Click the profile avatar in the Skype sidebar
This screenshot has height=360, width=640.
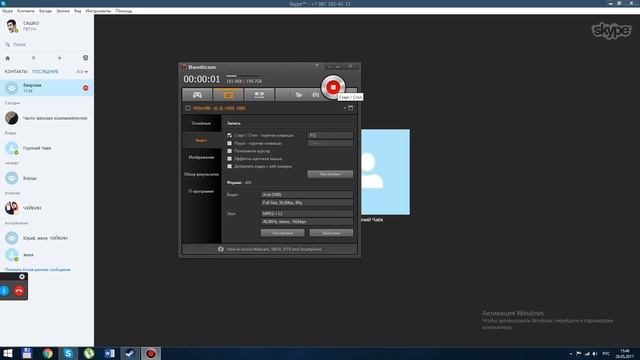11,26
